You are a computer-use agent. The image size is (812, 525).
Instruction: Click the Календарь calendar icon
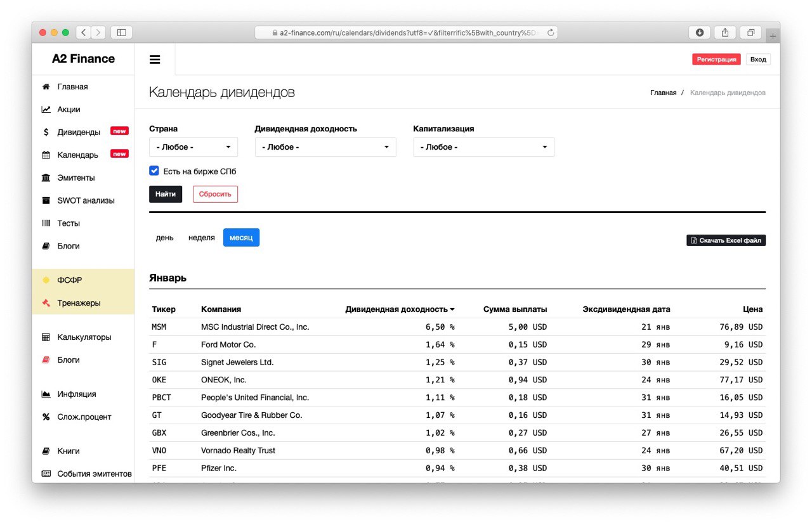46,155
